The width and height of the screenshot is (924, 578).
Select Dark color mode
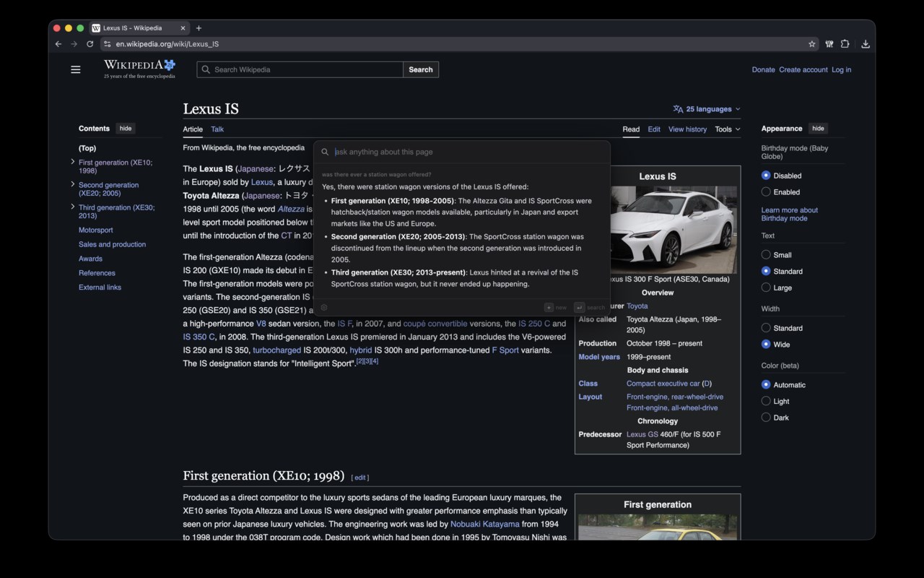(x=766, y=418)
